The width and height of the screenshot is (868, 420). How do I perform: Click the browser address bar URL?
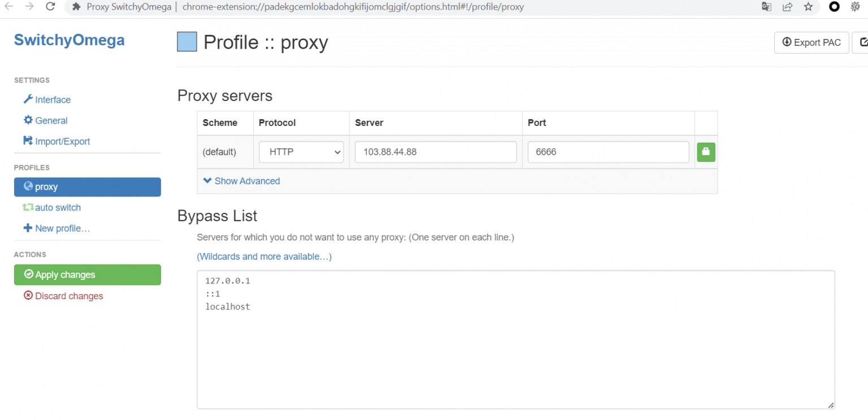click(353, 7)
